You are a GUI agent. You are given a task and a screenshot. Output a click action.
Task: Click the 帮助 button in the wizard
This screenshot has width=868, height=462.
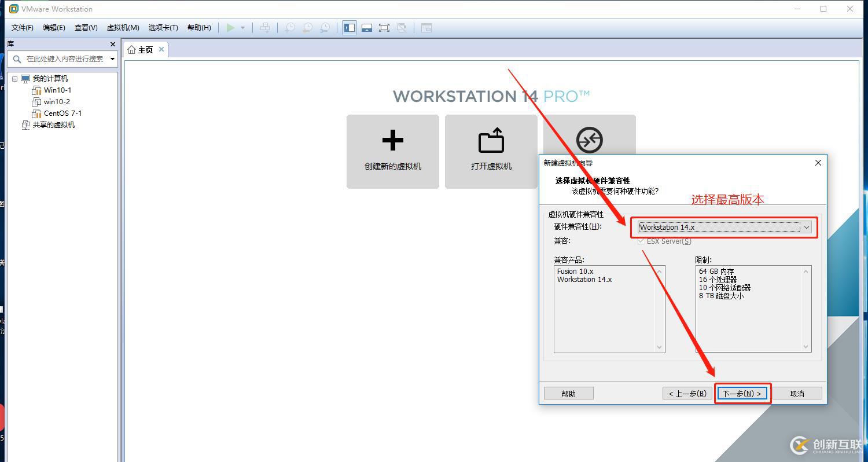pyautogui.click(x=569, y=393)
